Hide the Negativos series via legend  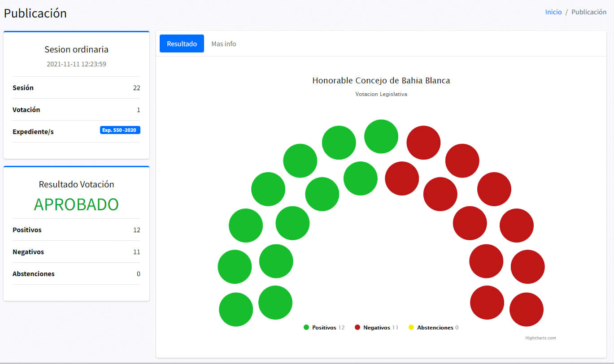376,328
